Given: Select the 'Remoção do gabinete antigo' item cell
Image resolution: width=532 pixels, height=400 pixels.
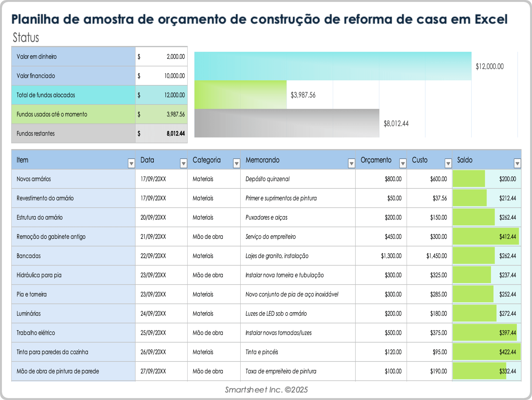Looking at the screenshot, I should coord(73,237).
